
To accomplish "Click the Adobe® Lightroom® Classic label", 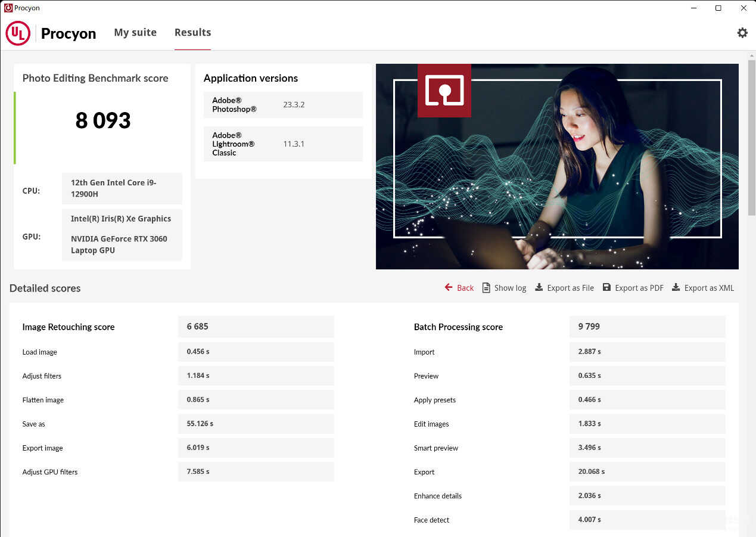I will tap(234, 144).
